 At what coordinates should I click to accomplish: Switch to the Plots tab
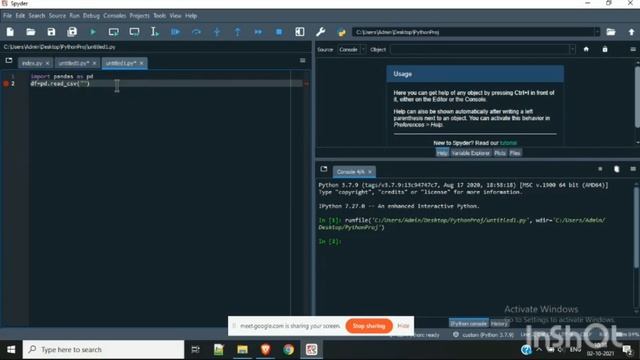(500, 153)
